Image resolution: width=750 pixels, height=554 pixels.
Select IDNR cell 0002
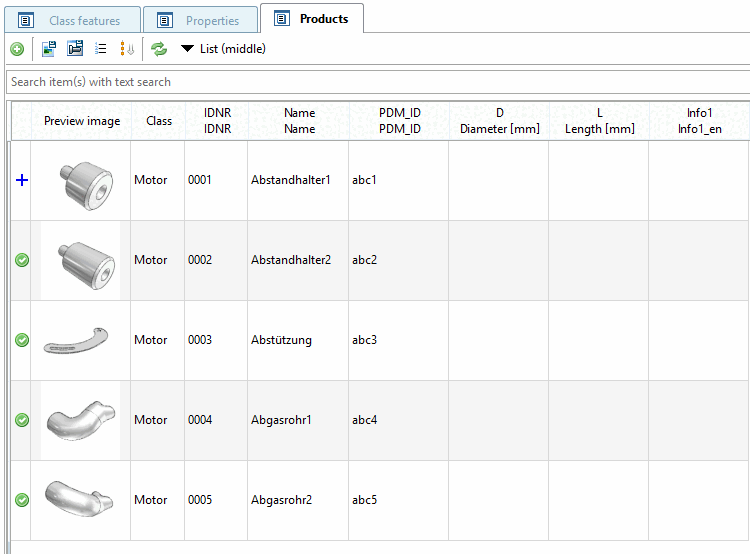216,260
